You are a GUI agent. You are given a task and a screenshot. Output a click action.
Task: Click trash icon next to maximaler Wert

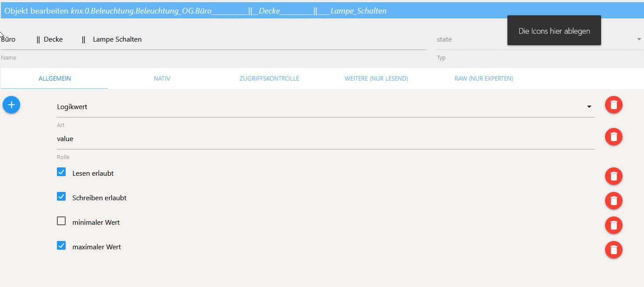tap(614, 250)
